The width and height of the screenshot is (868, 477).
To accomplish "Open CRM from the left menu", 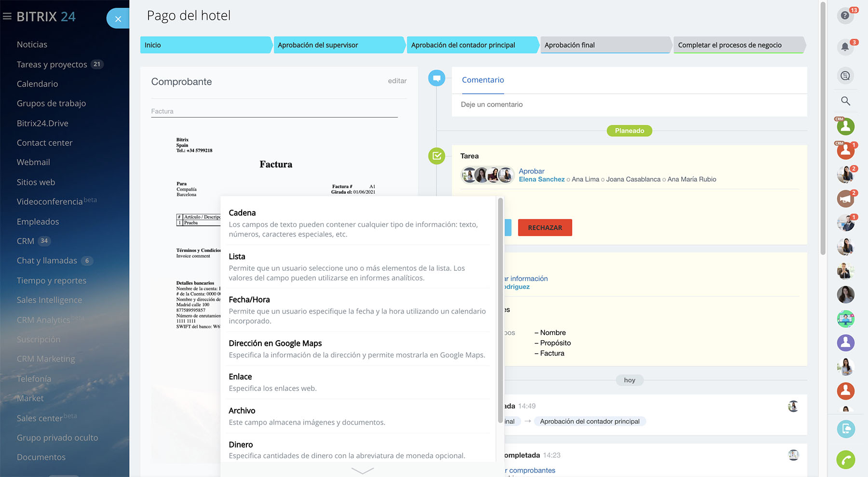I will click(26, 241).
